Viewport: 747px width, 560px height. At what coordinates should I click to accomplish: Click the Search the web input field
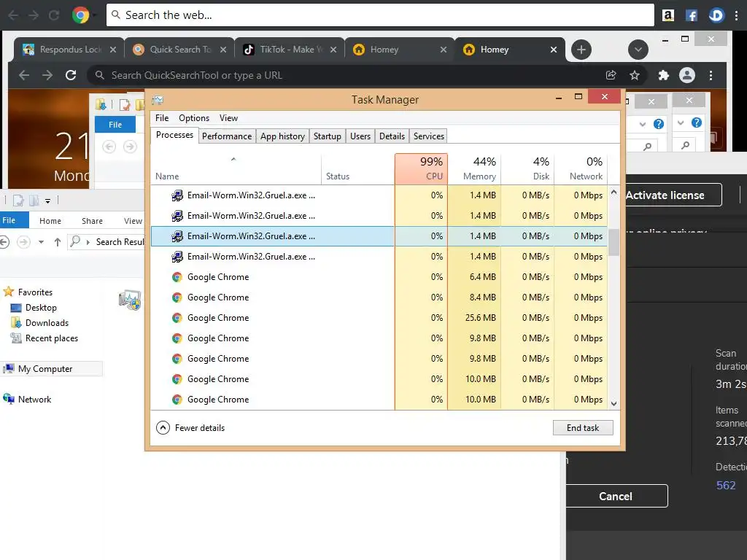380,15
